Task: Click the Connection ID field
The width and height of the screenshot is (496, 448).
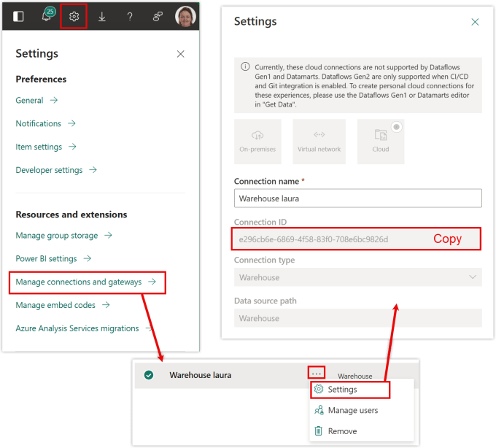Action: [356, 239]
